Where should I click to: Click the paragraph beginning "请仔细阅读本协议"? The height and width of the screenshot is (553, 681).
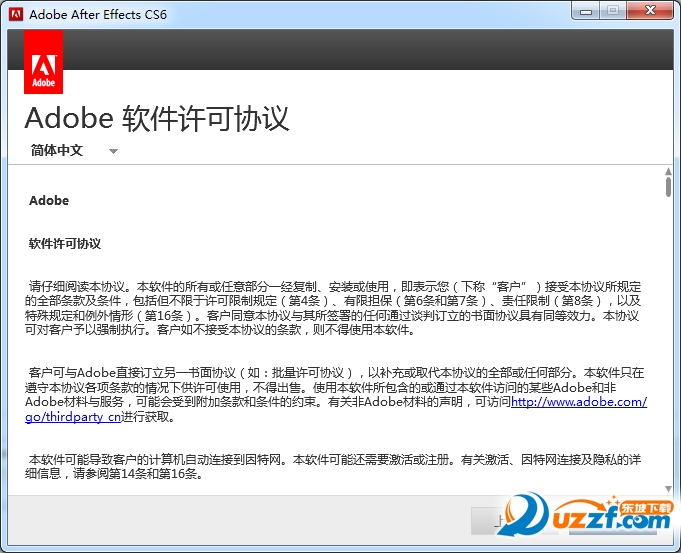(x=333, y=308)
